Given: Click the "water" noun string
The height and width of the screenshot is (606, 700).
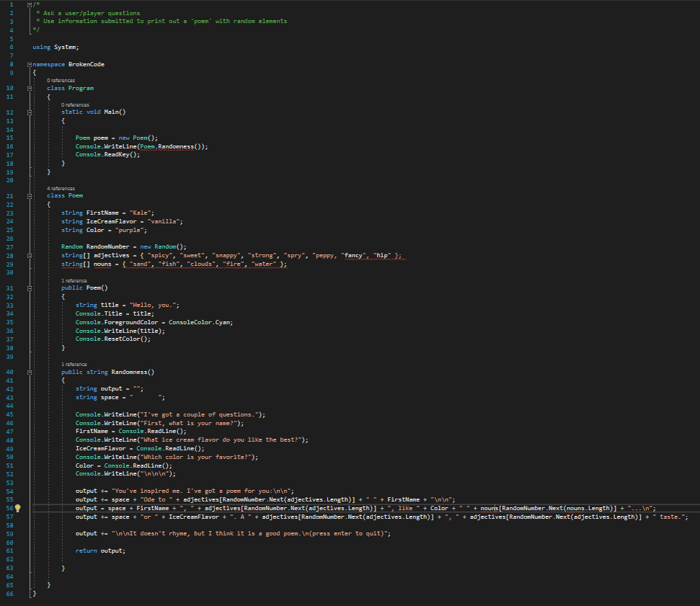Looking at the screenshot, I should (264, 264).
